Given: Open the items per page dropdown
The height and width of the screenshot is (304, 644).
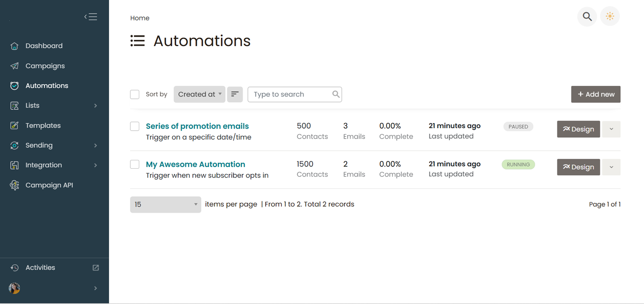Looking at the screenshot, I should point(166,204).
